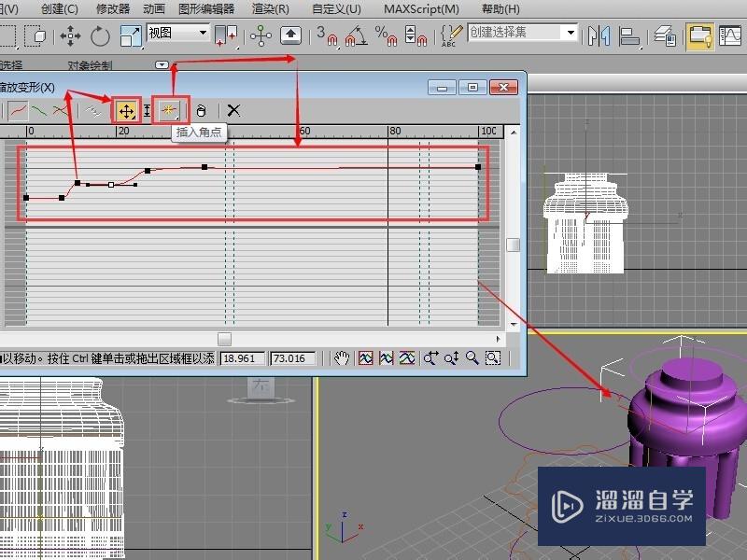The image size is (747, 560).
Task: Select the Zoom Region tool
Action: (493, 357)
